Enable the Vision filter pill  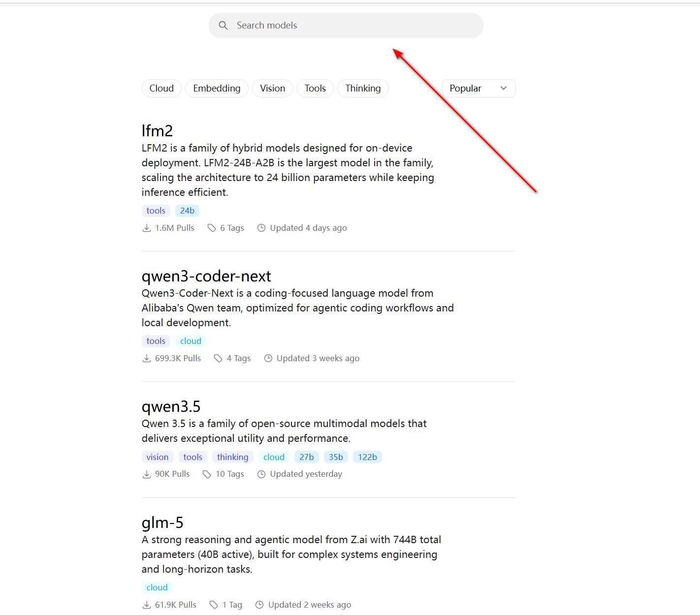click(x=272, y=89)
